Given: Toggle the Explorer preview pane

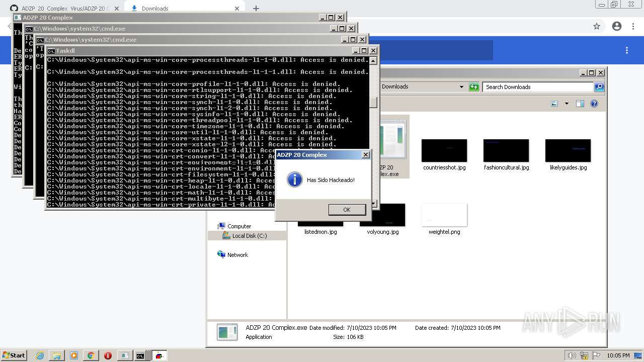Looking at the screenshot, I should 580,104.
